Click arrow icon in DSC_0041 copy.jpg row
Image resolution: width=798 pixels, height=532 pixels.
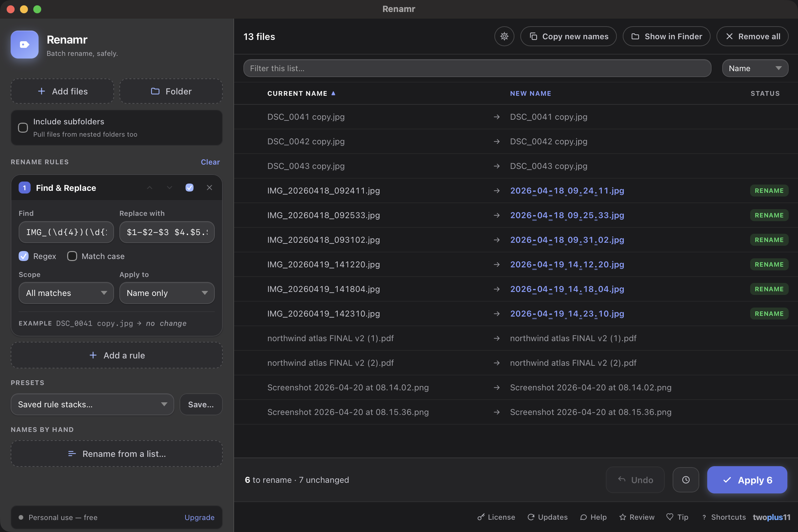point(497,117)
